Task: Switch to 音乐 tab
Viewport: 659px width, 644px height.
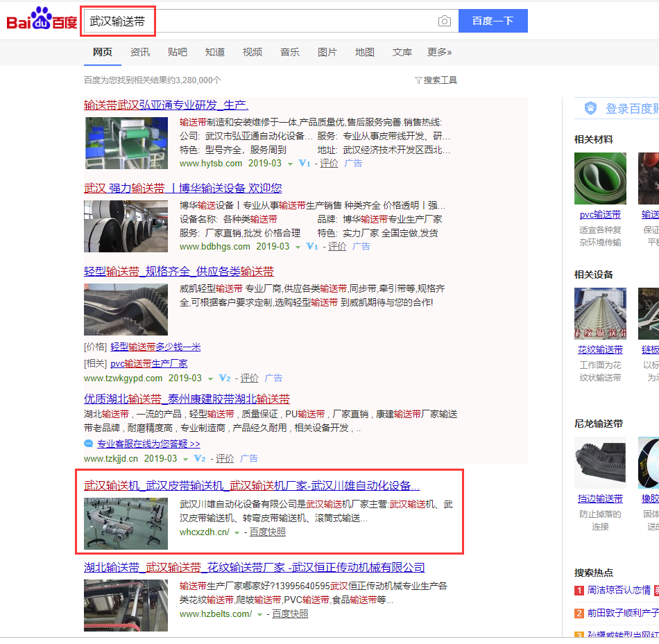Action: [x=290, y=52]
